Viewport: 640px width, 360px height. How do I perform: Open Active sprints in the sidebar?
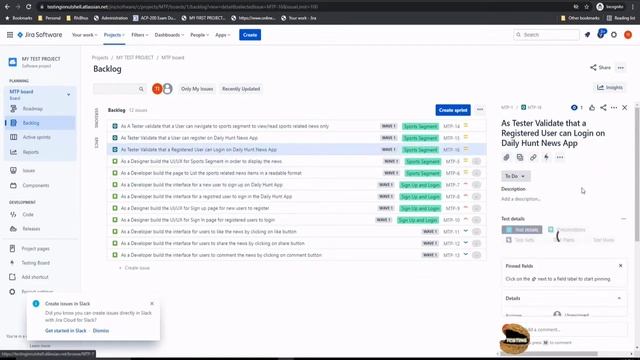coord(36,137)
